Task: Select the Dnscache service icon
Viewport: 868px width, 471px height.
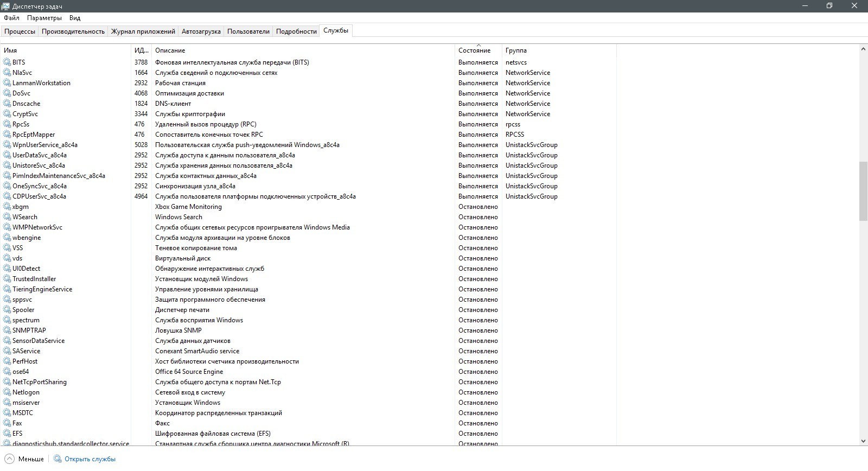Action: pos(7,104)
